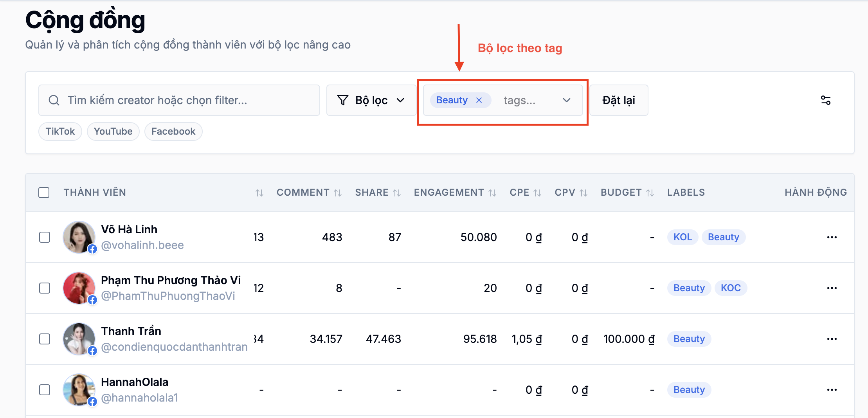Click sort arrows left of COMMENT header
The height and width of the screenshot is (418, 868).
coord(259,193)
